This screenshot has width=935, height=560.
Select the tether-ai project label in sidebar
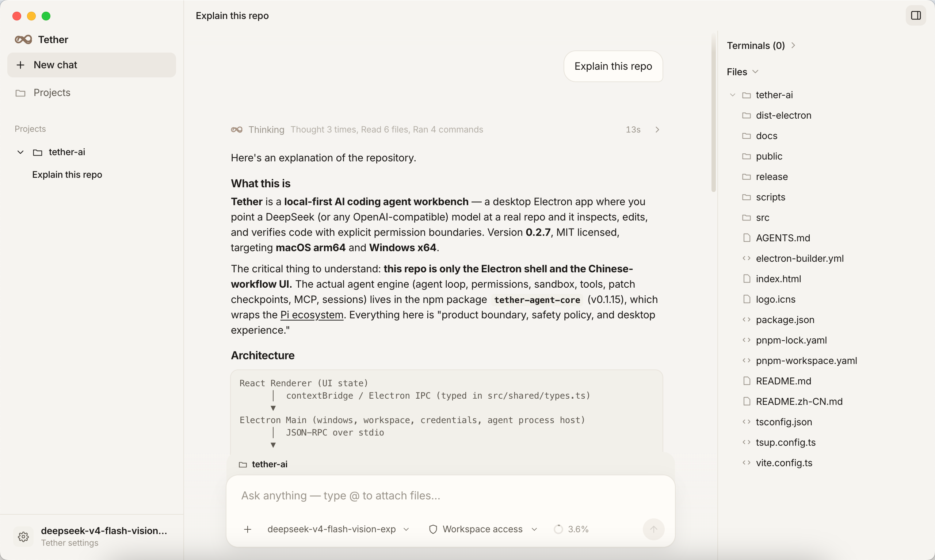tap(67, 152)
